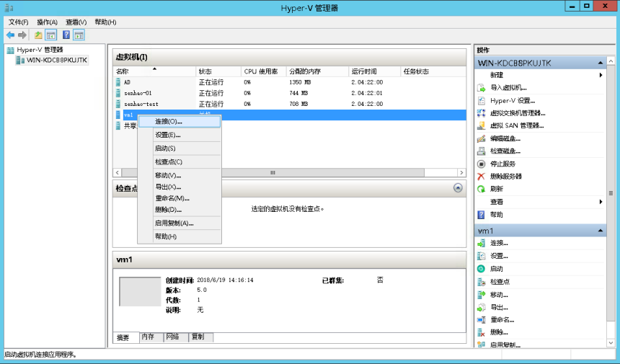Switch to the 摘要 tab
Viewport: 620px width, 364px height.
[125, 337]
